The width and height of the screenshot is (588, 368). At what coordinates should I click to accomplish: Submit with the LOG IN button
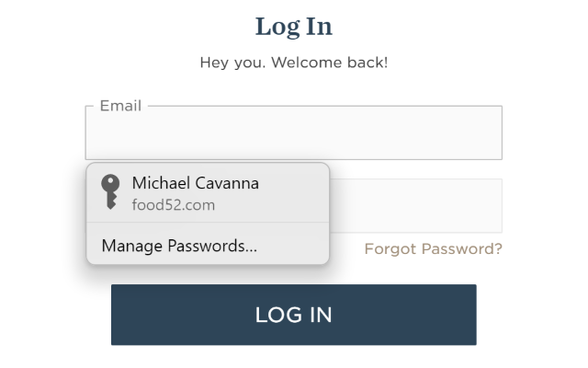click(294, 315)
